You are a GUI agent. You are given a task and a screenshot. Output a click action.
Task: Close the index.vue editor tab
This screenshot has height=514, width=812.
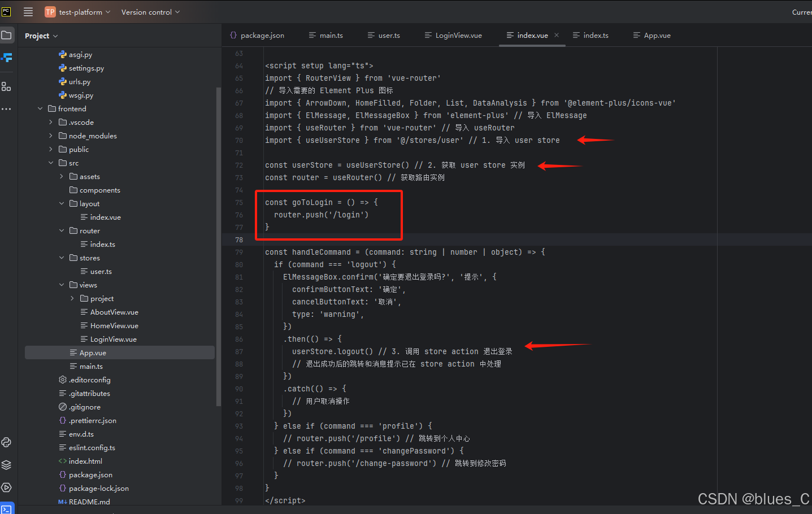[x=557, y=35]
